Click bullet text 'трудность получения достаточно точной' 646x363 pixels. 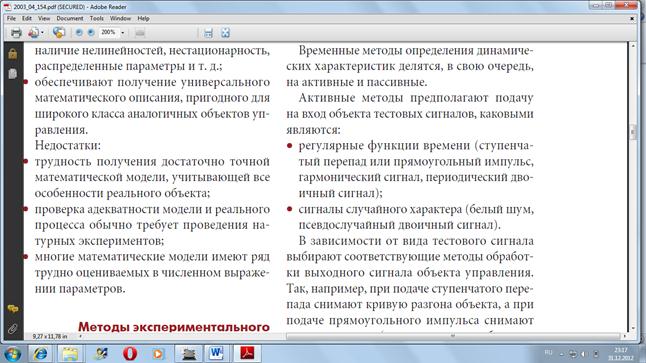tap(152, 162)
